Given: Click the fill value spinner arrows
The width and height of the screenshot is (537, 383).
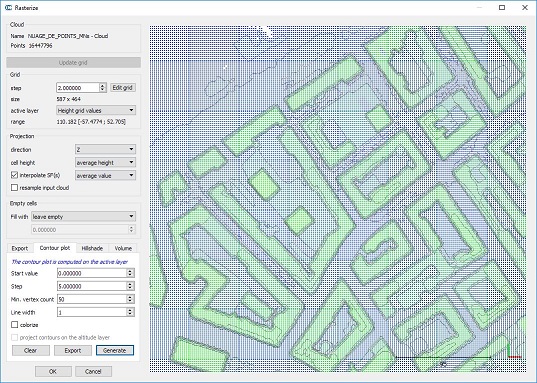Looking at the screenshot, I should tap(132, 230).
